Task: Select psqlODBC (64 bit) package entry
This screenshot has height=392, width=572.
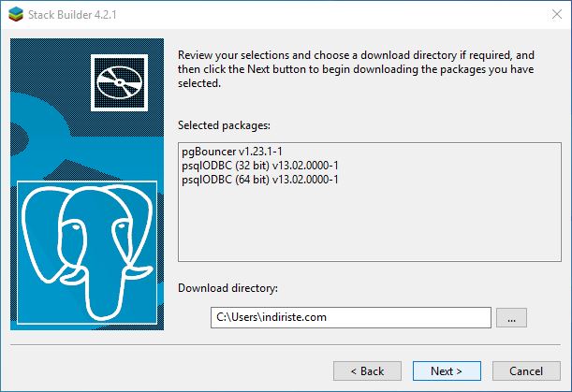Action: 260,180
